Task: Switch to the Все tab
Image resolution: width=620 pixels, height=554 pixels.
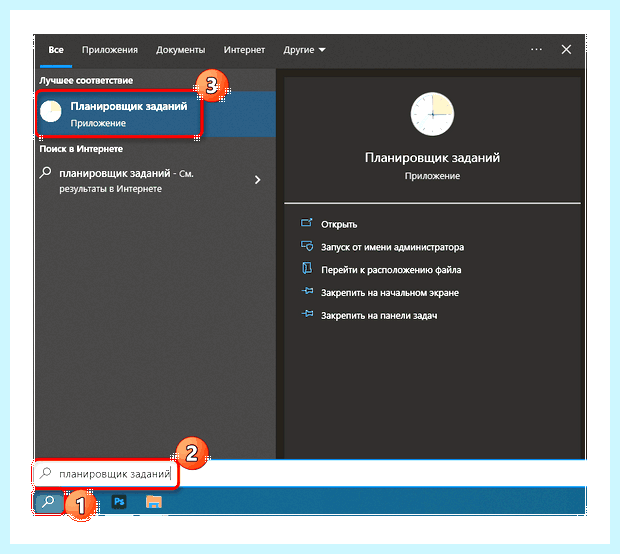Action: [x=56, y=50]
